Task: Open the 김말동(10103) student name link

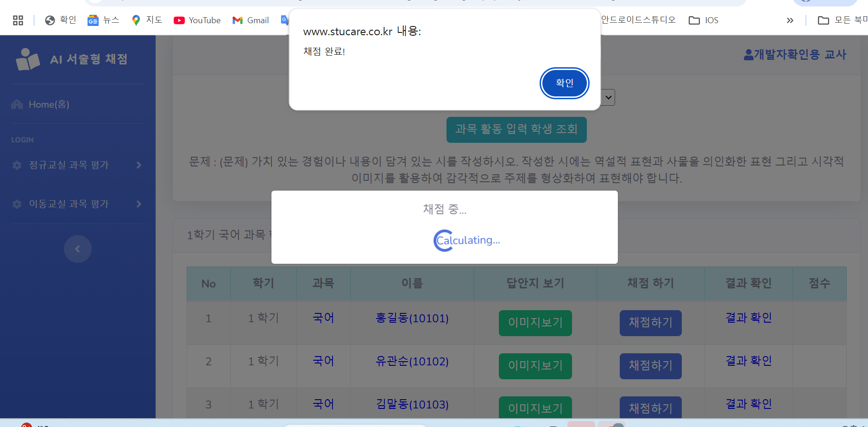Action: tap(412, 404)
